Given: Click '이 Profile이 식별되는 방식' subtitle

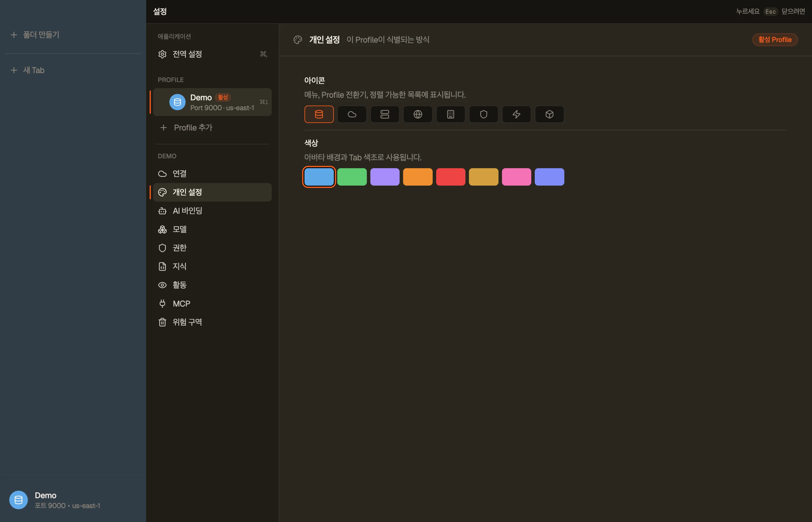Looking at the screenshot, I should [x=388, y=40].
